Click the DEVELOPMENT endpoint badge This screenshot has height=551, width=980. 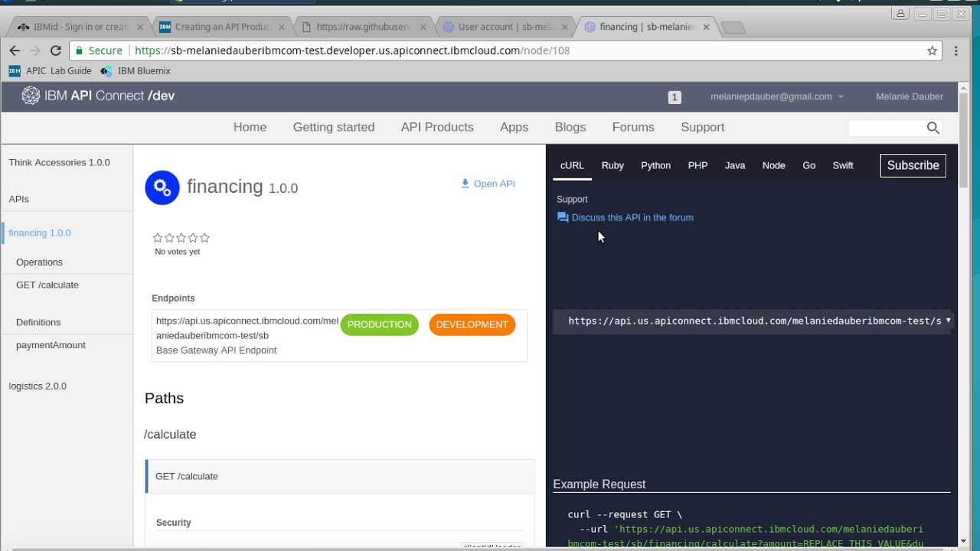click(x=472, y=324)
